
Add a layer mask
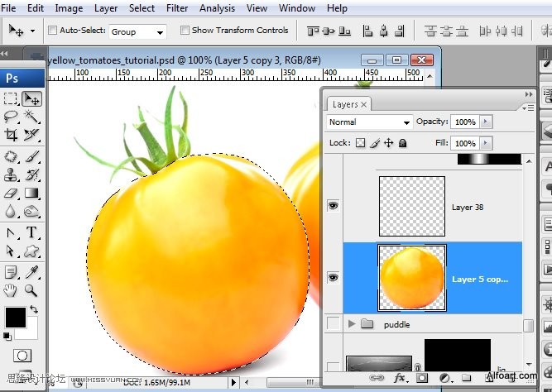point(422,378)
